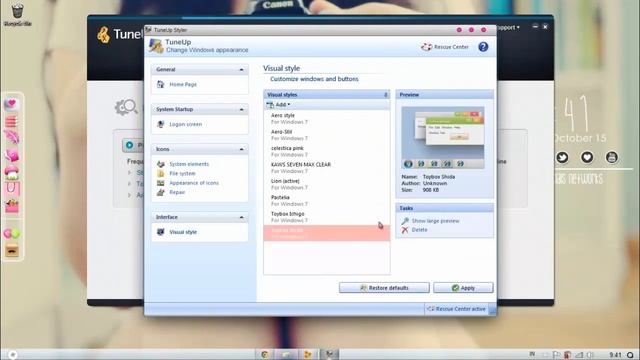Viewport: 640px width, 360px height.
Task: Open the Start button on the taskbar
Action: (x=13, y=355)
